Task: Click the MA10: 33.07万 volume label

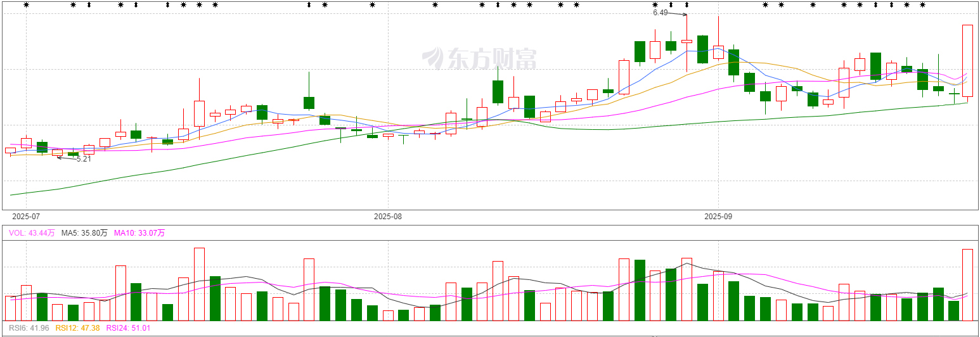Action: (x=139, y=233)
